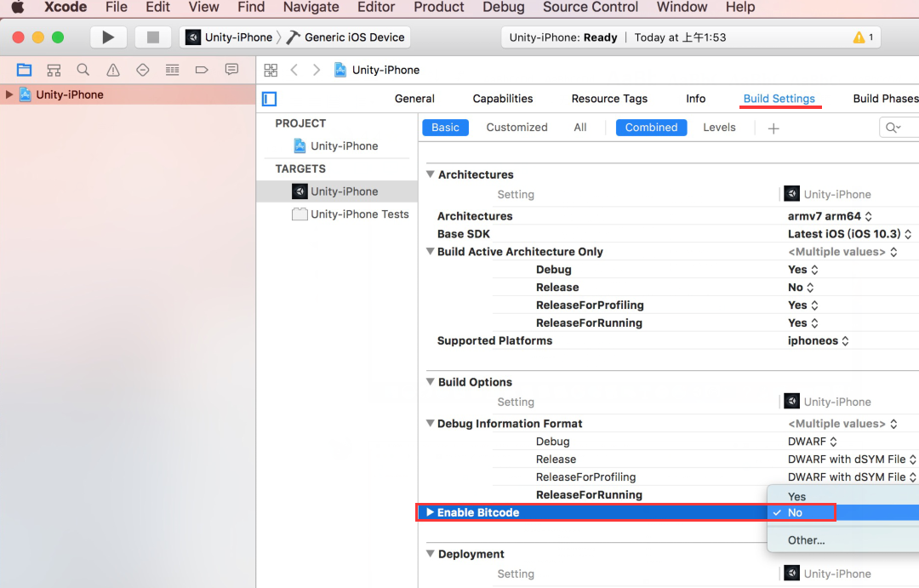The height and width of the screenshot is (588, 919).
Task: Select the All filter
Action: click(x=580, y=127)
